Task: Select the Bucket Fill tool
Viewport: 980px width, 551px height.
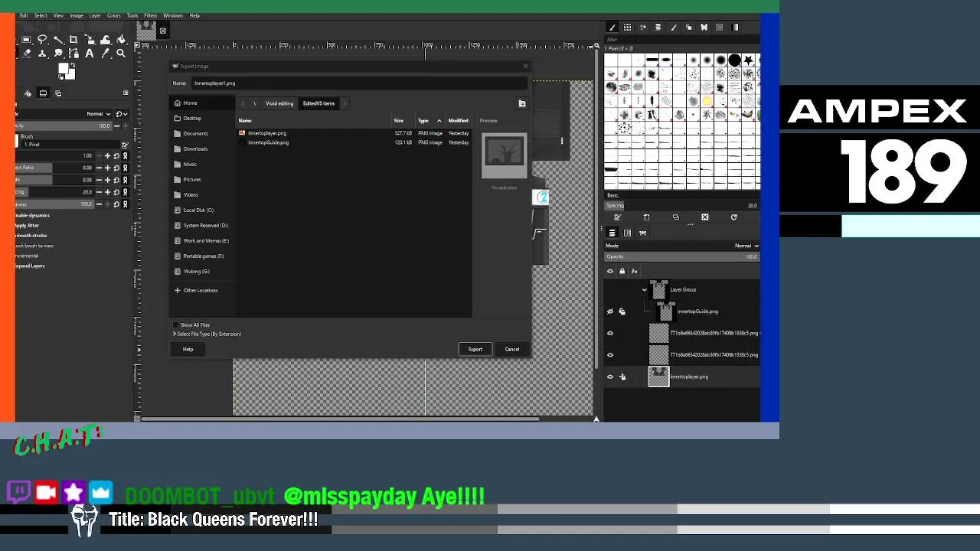Action: (x=121, y=40)
